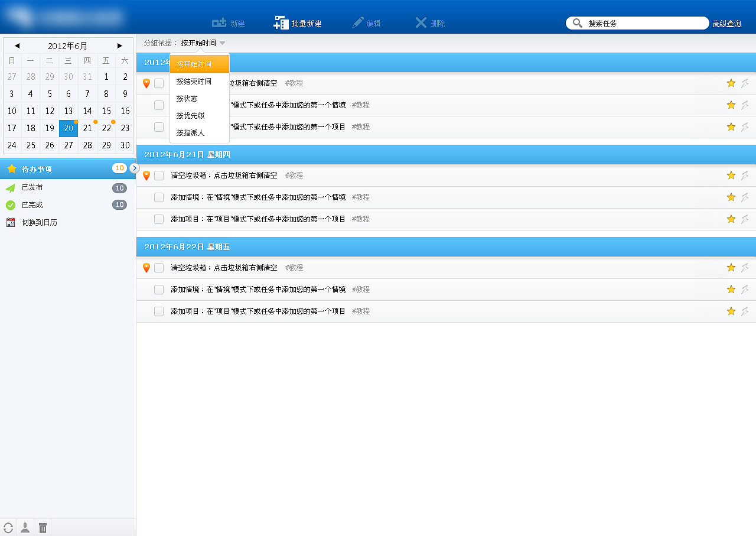
Task: Click orange location marker on 6月21日 清空垃圾箱 row
Action: point(146,176)
